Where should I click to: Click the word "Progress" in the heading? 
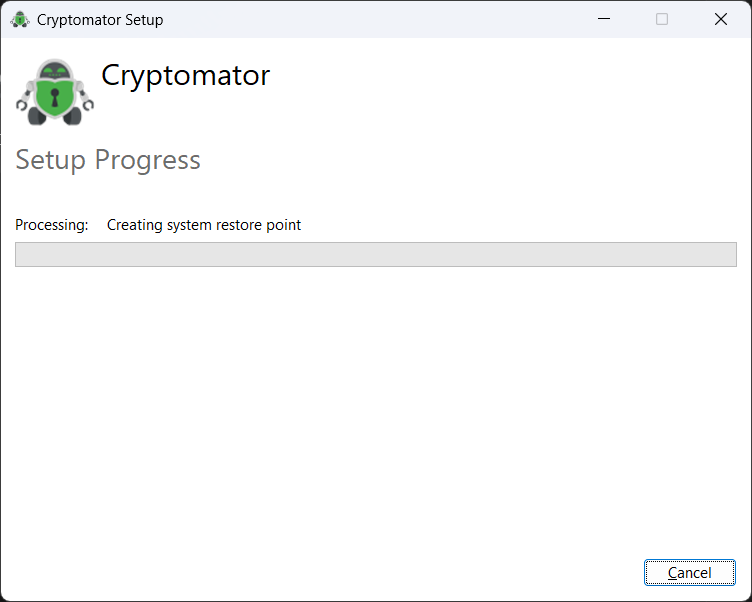pos(147,160)
